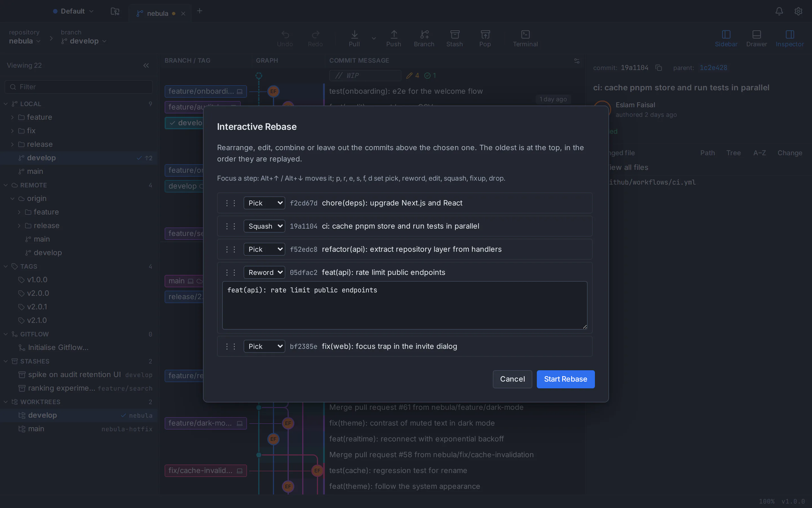812x508 pixels.
Task: Open the settings gear
Action: tap(798, 11)
